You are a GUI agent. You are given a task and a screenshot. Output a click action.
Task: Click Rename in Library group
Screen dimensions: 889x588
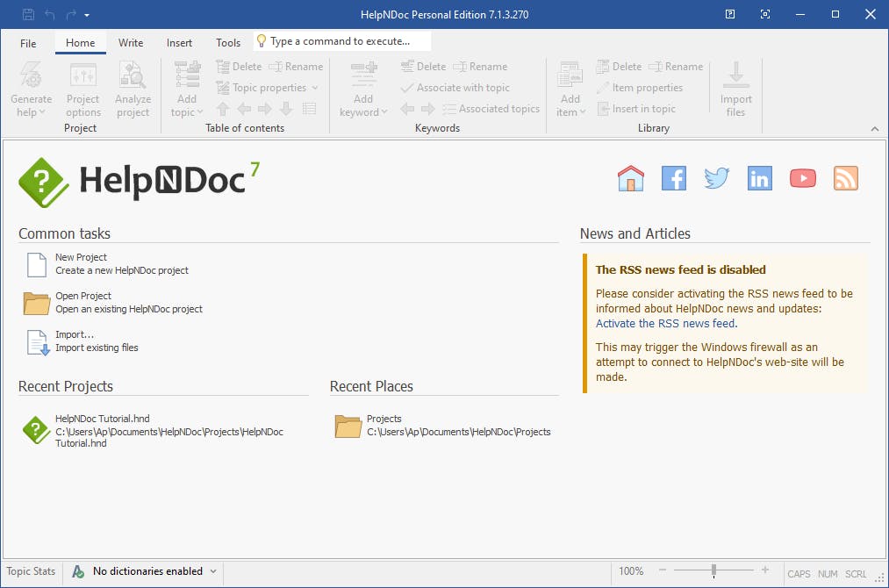point(676,67)
